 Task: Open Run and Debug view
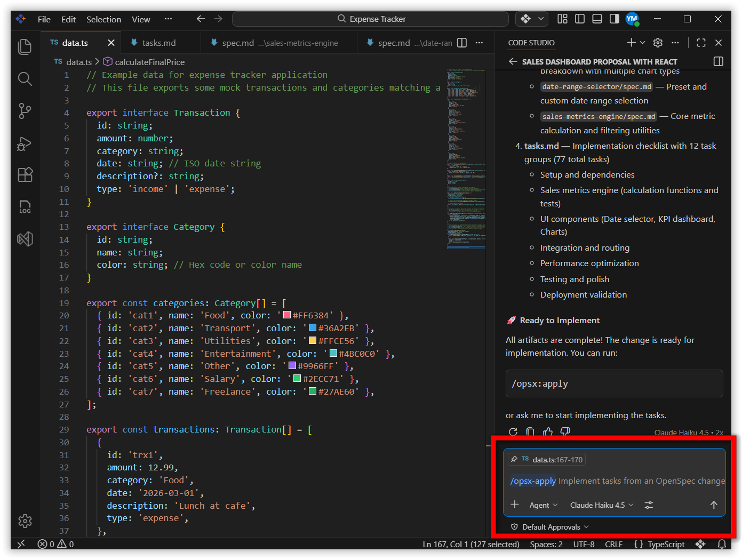coord(25,143)
